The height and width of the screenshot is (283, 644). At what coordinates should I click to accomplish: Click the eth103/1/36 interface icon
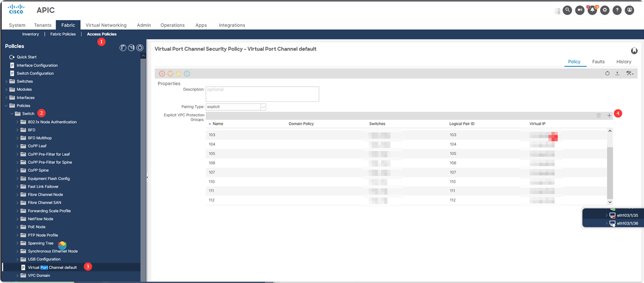pyautogui.click(x=613, y=223)
